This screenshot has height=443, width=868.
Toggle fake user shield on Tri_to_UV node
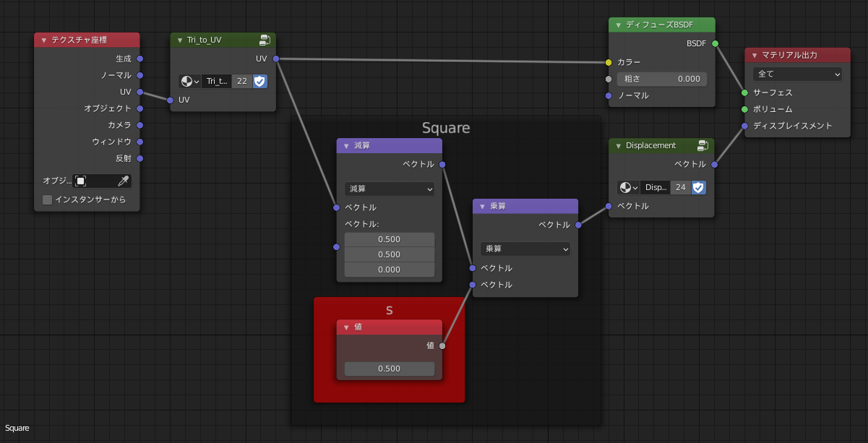(x=260, y=81)
